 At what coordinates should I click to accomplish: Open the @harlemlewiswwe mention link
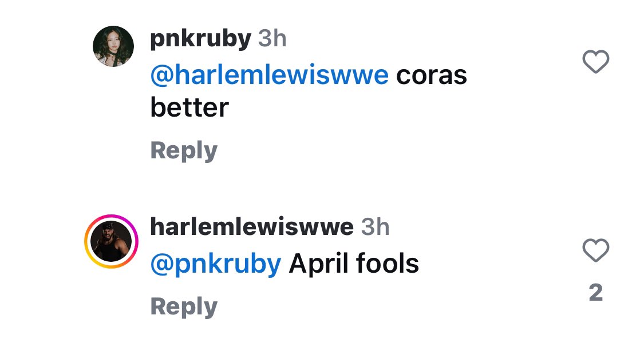[269, 75]
